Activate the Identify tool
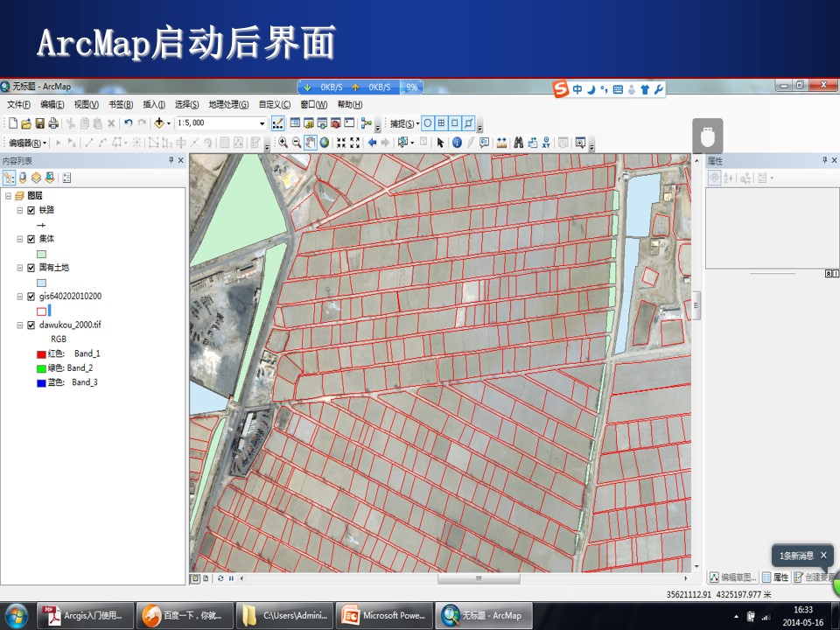Viewport: 840px width, 630px height. [x=457, y=143]
